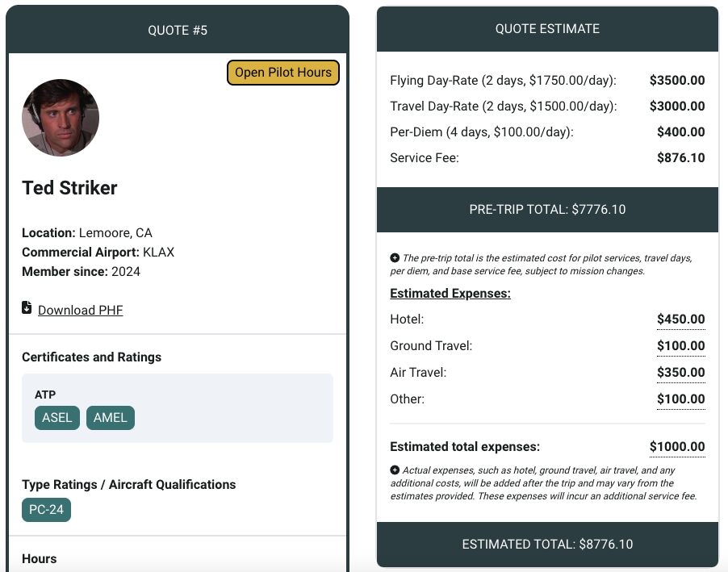Click the Ted Striker name heading
The width and height of the screenshot is (728, 572).
pyautogui.click(x=69, y=188)
